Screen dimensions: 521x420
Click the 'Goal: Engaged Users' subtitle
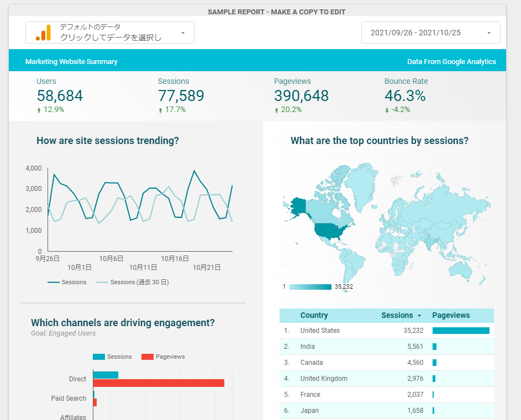coord(63,333)
